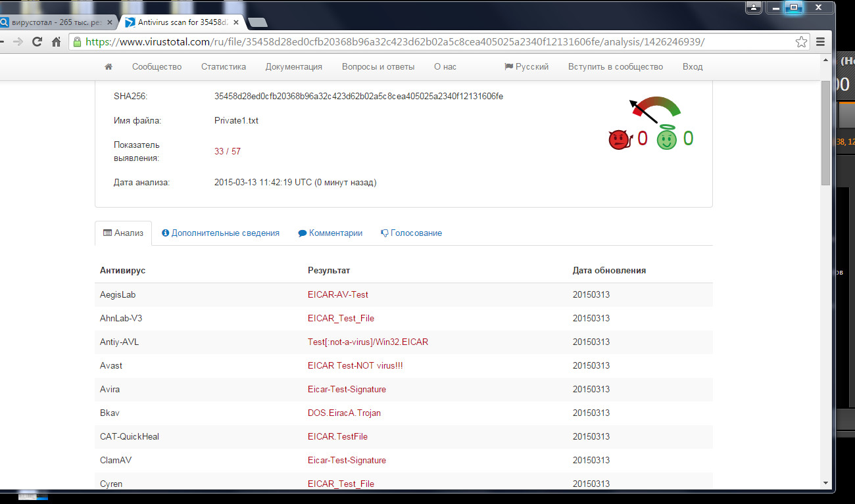855x504 pixels.
Task: Select the 'Antivirus scan for 35458d' tab
Action: pyautogui.click(x=182, y=22)
